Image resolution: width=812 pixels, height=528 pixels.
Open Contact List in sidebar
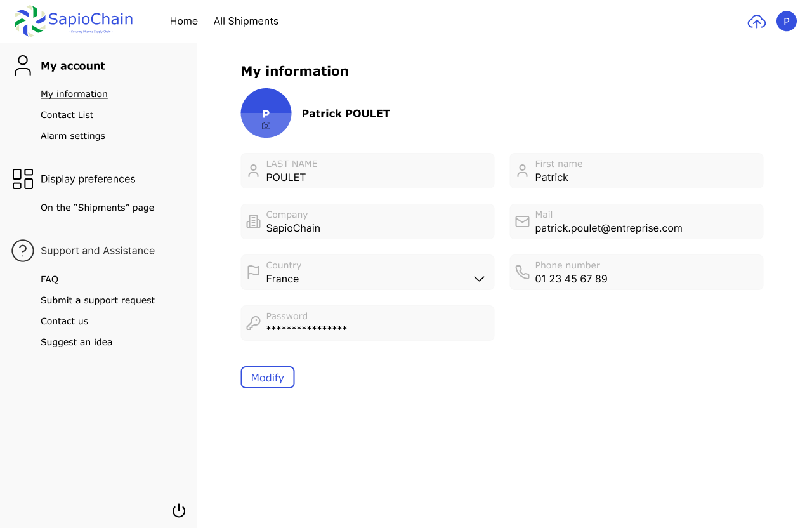tap(67, 115)
